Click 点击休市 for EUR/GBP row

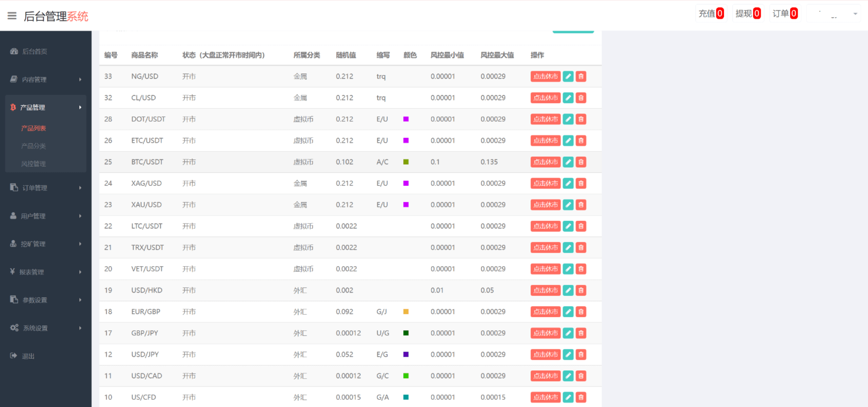pos(545,312)
